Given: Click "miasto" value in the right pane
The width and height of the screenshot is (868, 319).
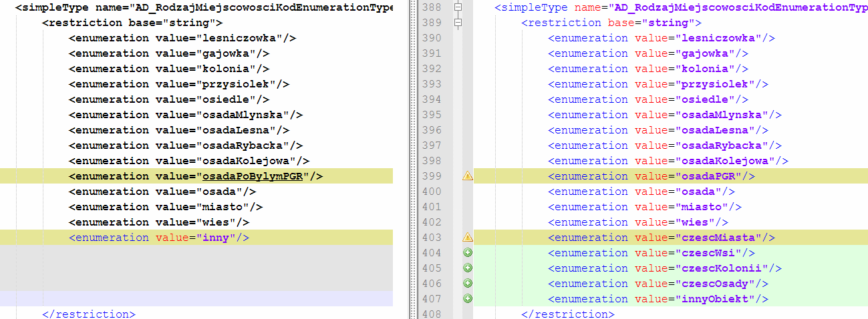Looking at the screenshot, I should coord(701,207).
